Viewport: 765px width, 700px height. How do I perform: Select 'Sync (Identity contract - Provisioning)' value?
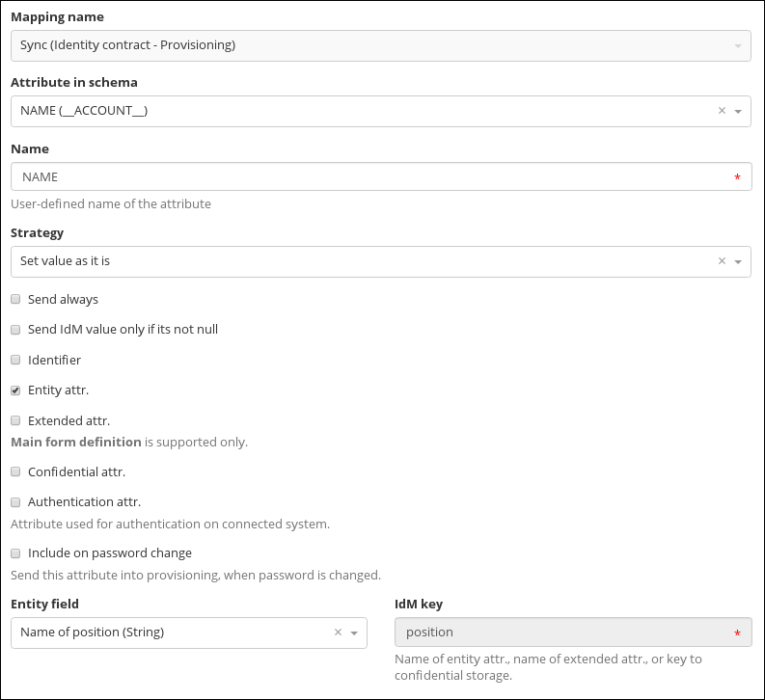(x=128, y=45)
